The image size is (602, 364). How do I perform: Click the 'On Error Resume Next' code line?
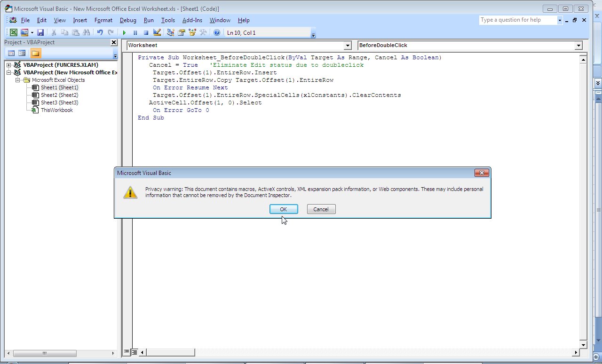(x=190, y=87)
